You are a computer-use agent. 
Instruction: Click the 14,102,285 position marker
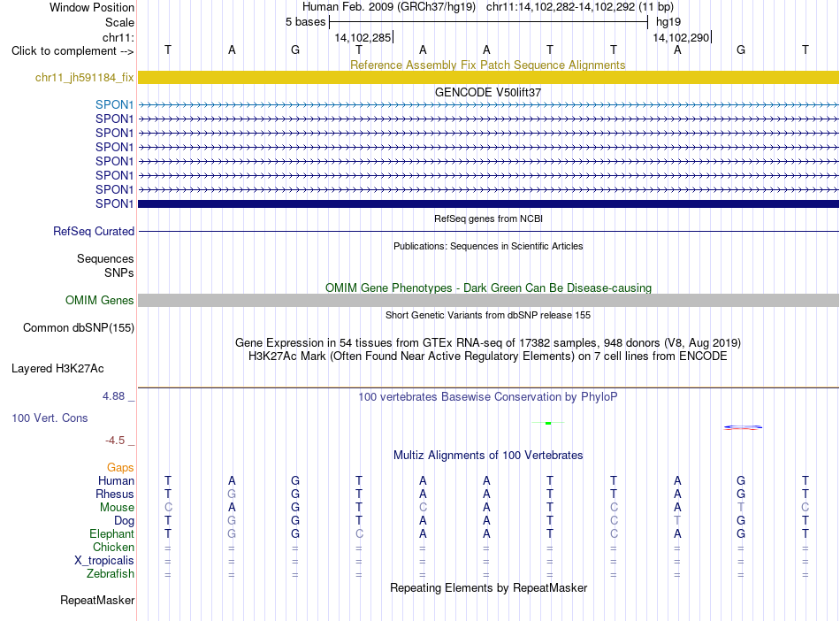point(363,37)
